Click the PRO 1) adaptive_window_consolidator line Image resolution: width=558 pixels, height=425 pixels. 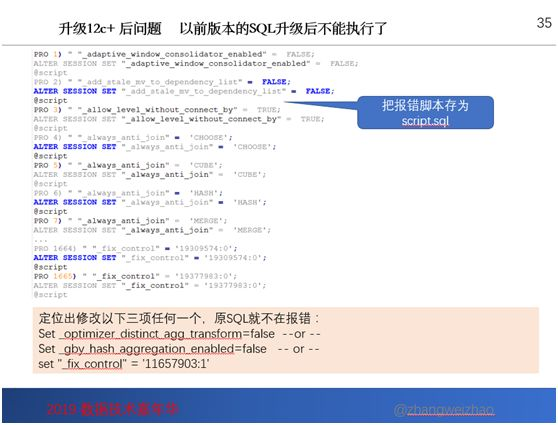(174, 54)
